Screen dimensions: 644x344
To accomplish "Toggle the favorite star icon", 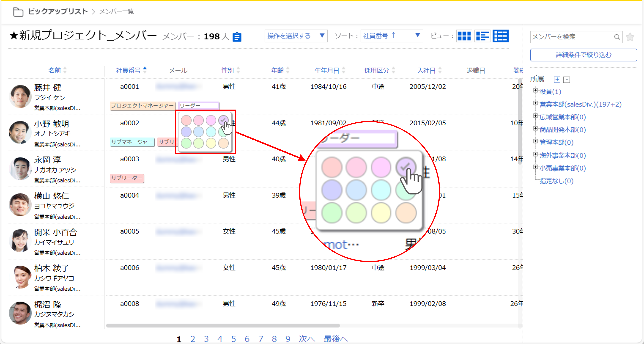I will pos(630,37).
